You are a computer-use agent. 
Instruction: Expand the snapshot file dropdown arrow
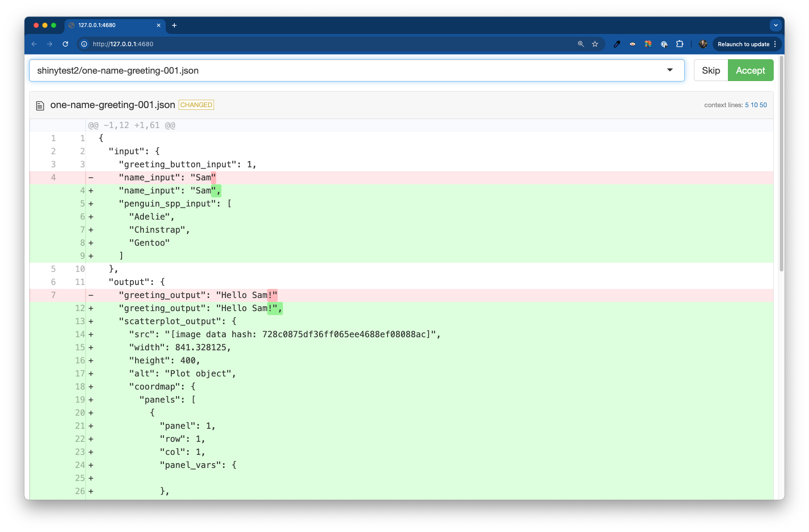point(670,70)
